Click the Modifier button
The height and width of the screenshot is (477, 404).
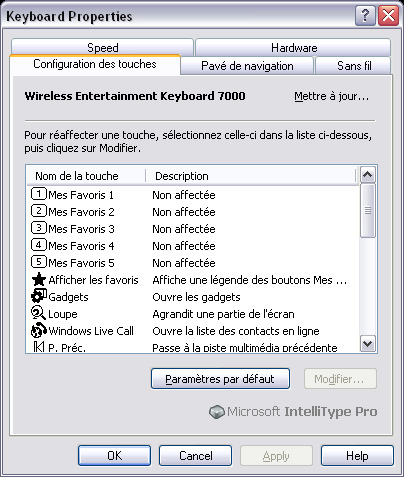pos(340,379)
